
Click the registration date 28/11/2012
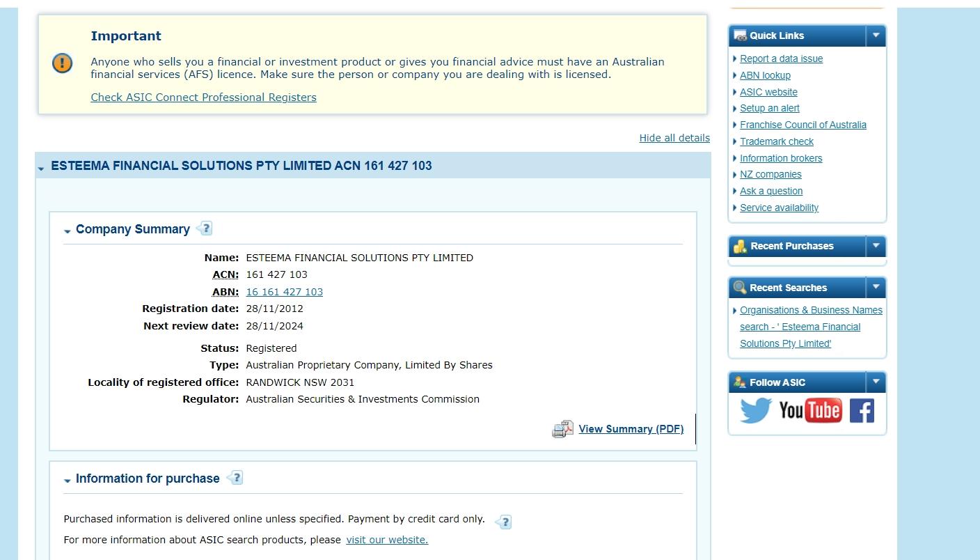point(274,309)
